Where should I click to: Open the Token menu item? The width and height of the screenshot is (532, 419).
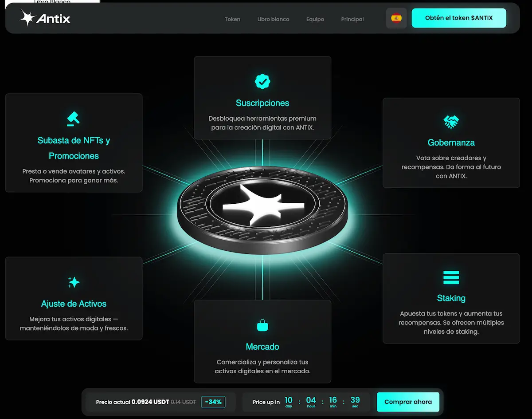click(x=232, y=19)
